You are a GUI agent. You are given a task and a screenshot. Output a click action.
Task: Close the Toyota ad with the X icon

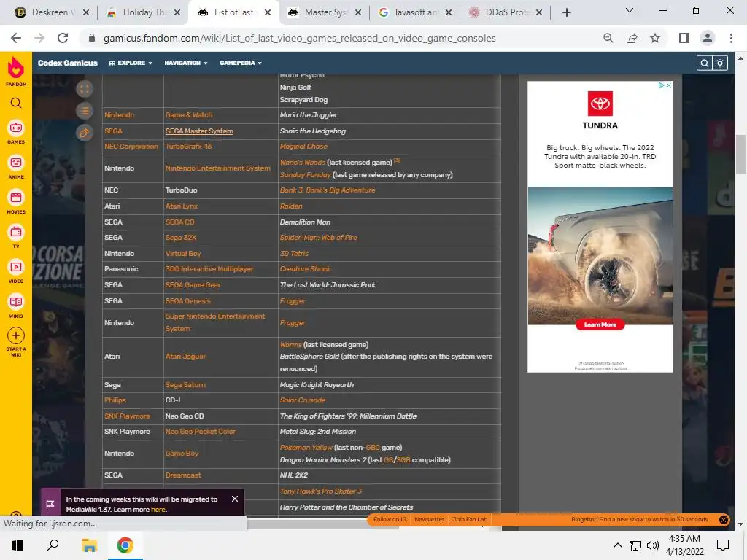pyautogui.click(x=669, y=85)
